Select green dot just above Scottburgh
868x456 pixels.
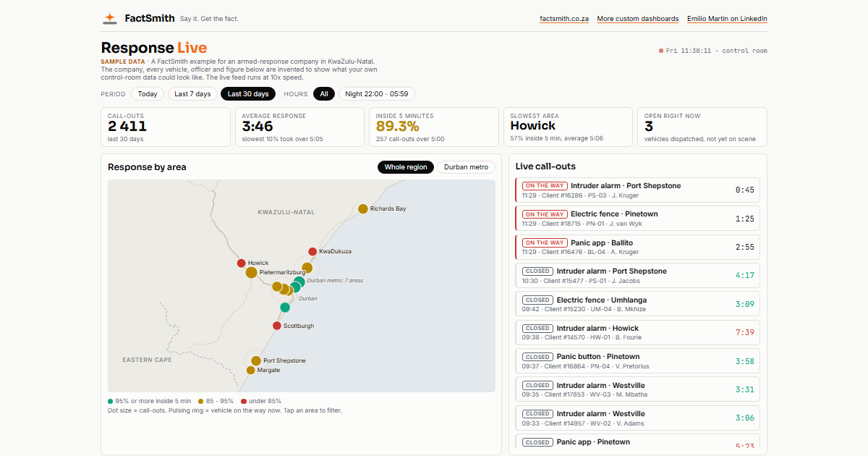coord(285,308)
